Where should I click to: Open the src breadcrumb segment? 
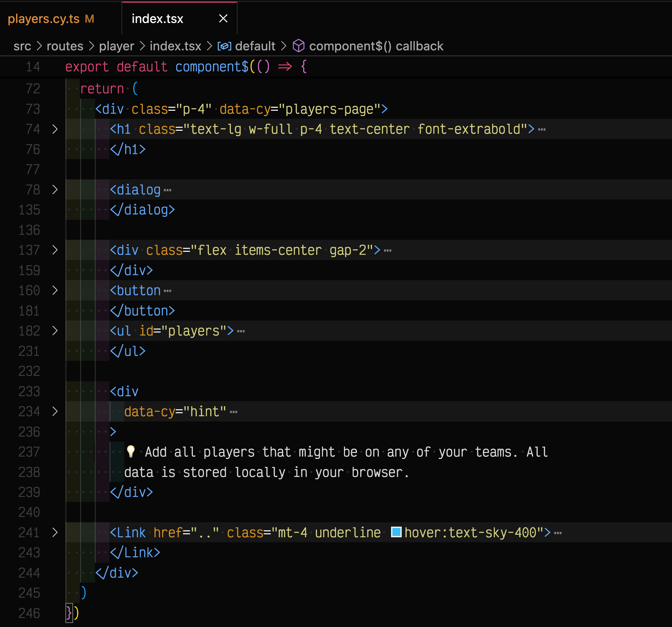22,46
